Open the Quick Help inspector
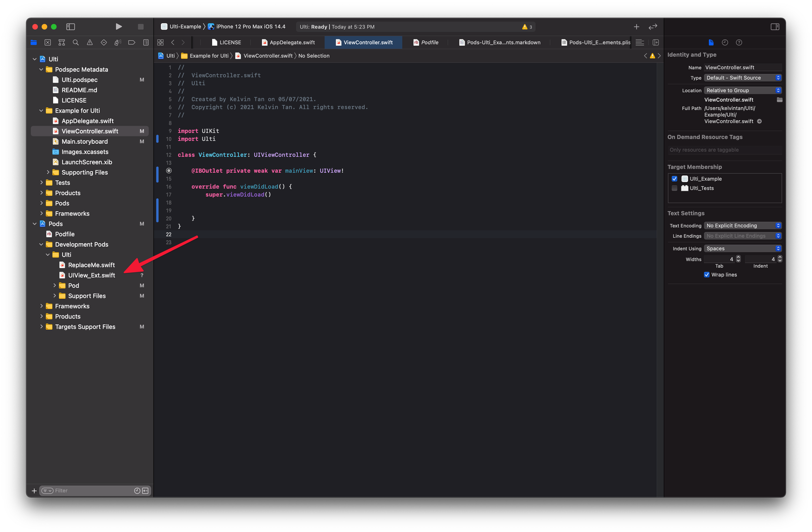 739,43
